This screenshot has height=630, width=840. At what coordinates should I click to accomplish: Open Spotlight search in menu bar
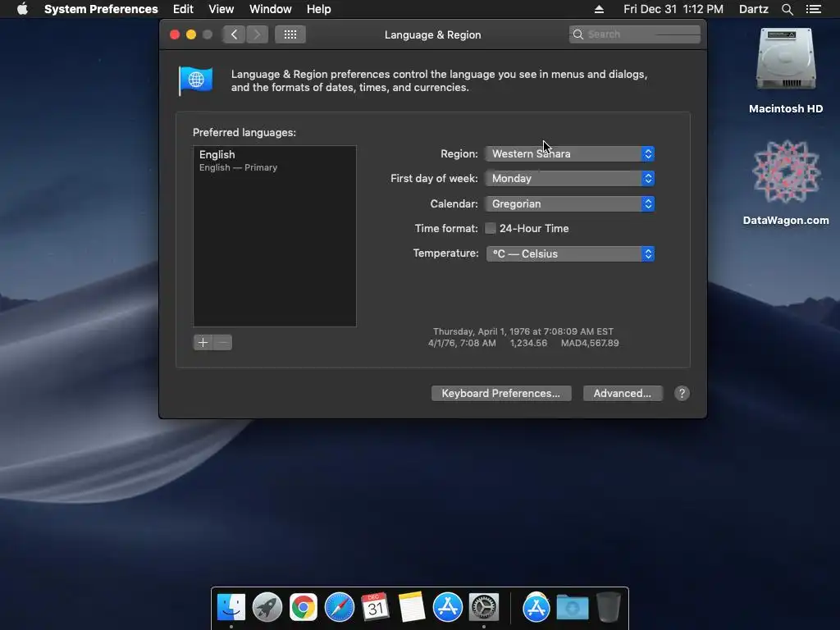787,9
